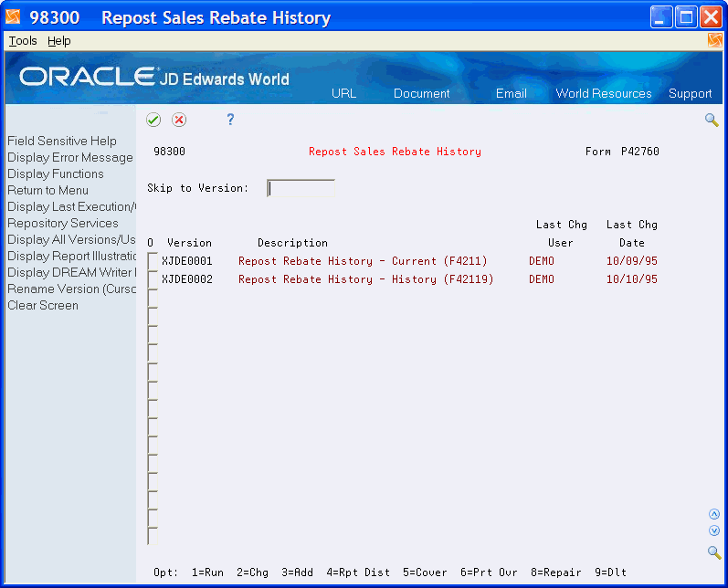The image size is (728, 588).
Task: Close the Repost Sales Rebate History window
Action: pos(711,17)
